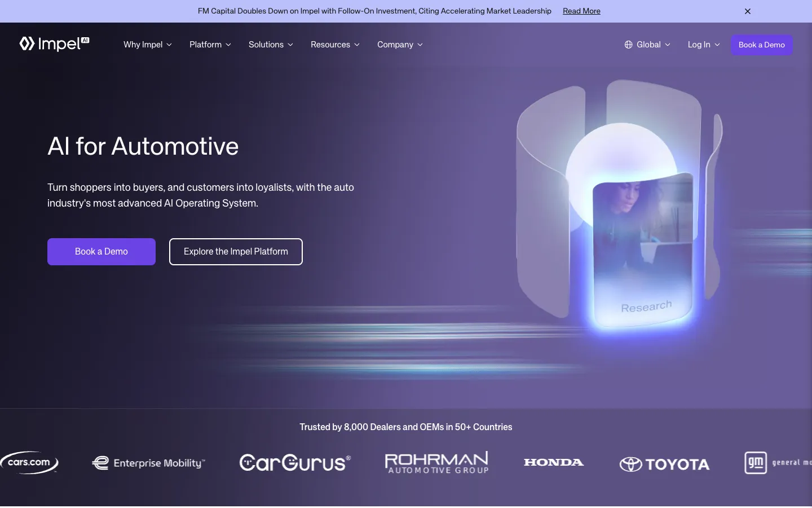Click the Rohrman Automotive Group logo
The height and width of the screenshot is (508, 812).
pyautogui.click(x=437, y=462)
